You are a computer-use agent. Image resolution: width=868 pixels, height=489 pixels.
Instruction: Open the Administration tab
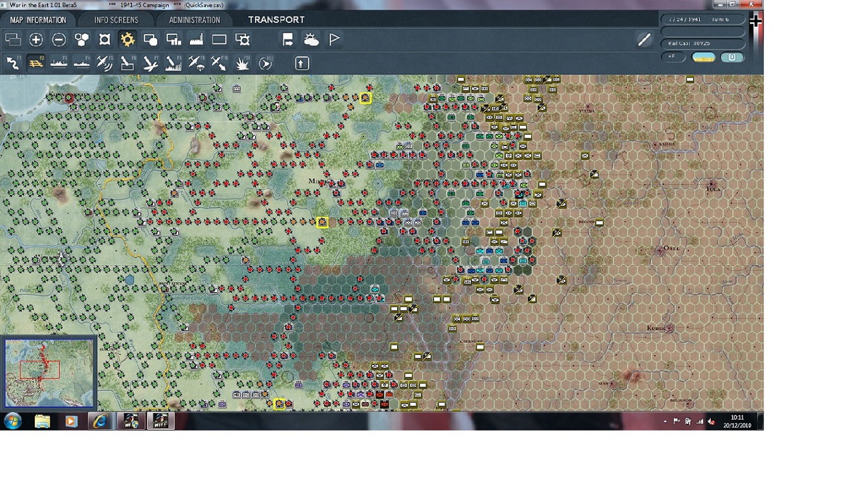(x=194, y=20)
